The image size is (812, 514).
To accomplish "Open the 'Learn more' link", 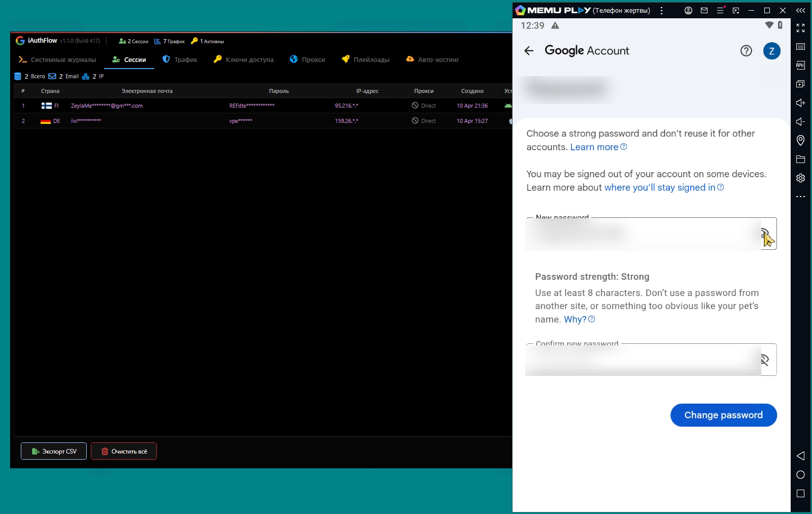I will 598,147.
